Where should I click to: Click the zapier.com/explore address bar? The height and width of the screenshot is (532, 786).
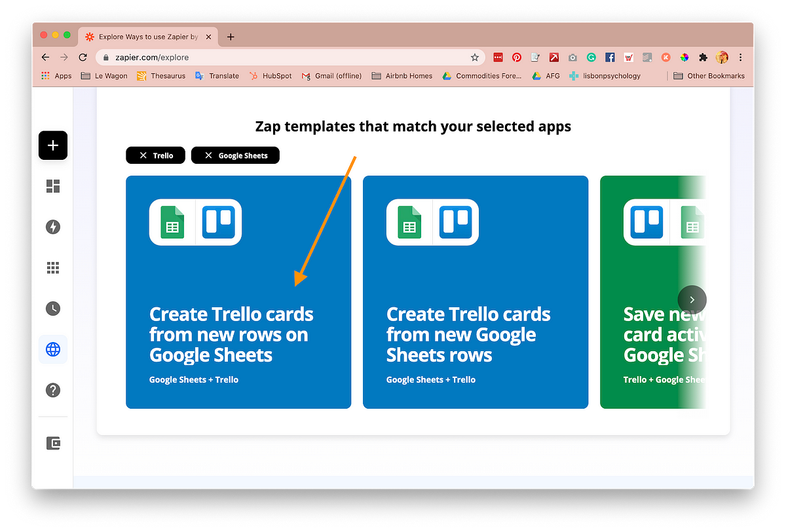point(291,58)
